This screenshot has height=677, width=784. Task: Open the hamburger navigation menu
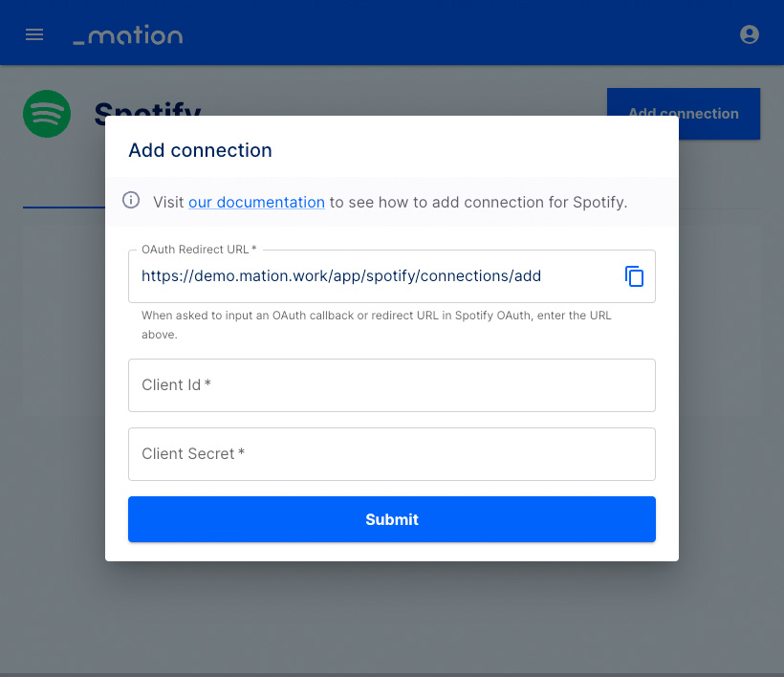[x=34, y=34]
